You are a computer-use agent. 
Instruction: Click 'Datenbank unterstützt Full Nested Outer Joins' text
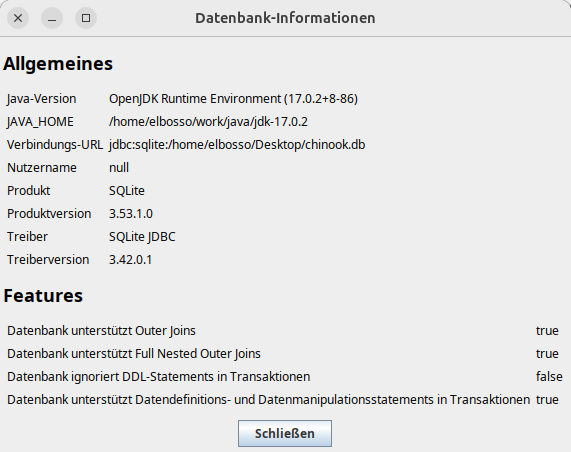pos(134,353)
